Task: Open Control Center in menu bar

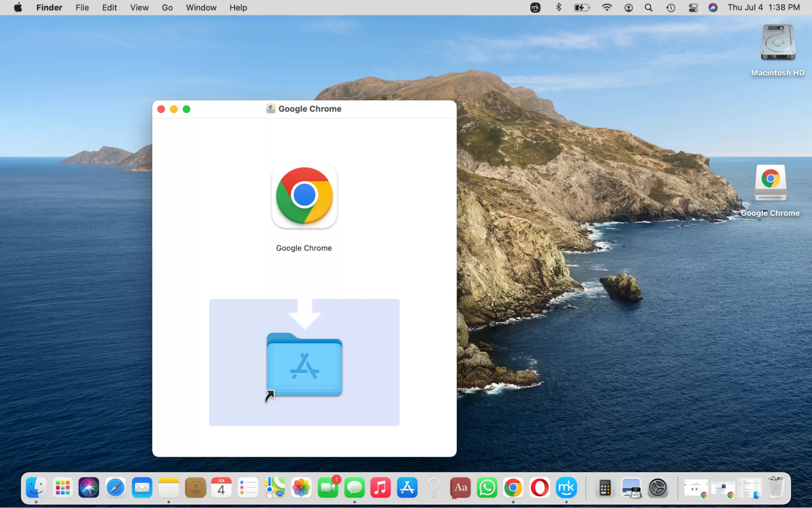Action: 693,8
